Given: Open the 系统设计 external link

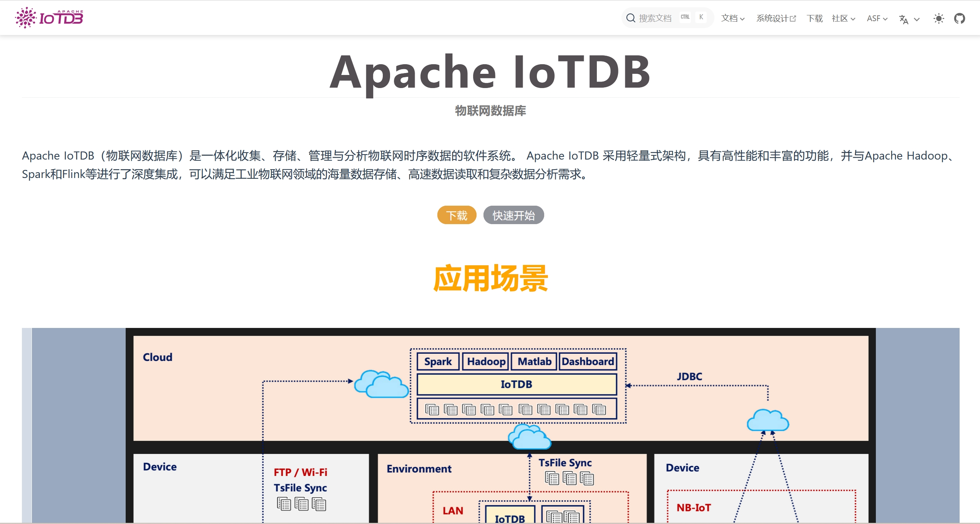Looking at the screenshot, I should pos(776,18).
